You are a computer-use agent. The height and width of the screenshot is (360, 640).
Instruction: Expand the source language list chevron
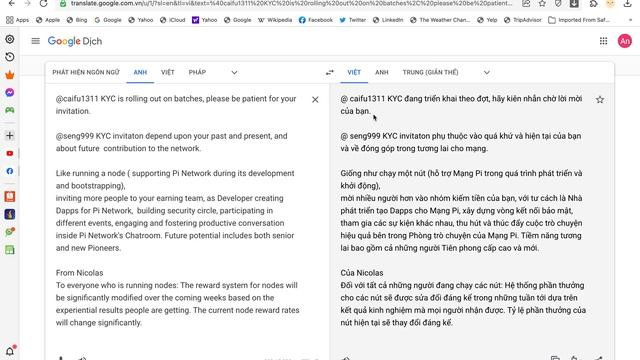[234, 73]
